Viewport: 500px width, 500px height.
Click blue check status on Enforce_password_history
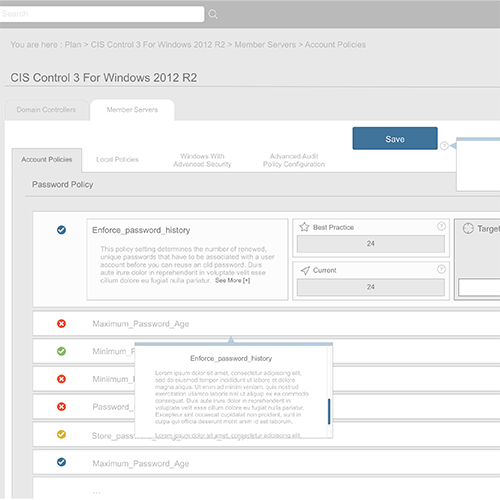61,230
